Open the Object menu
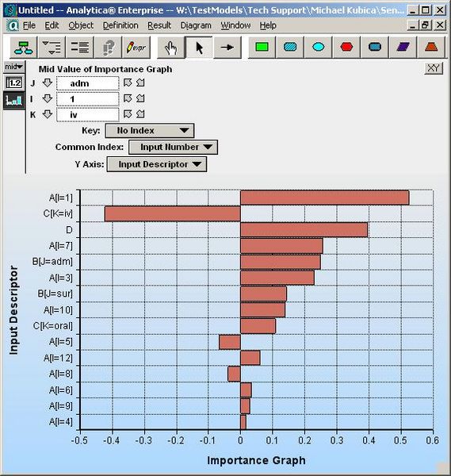The height and width of the screenshot is (476, 451). pyautogui.click(x=81, y=25)
